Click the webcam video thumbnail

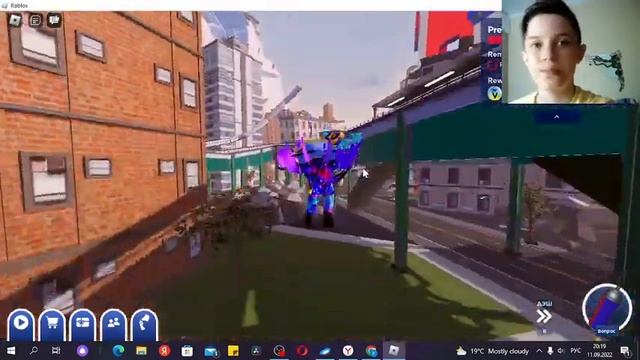[x=571, y=52]
